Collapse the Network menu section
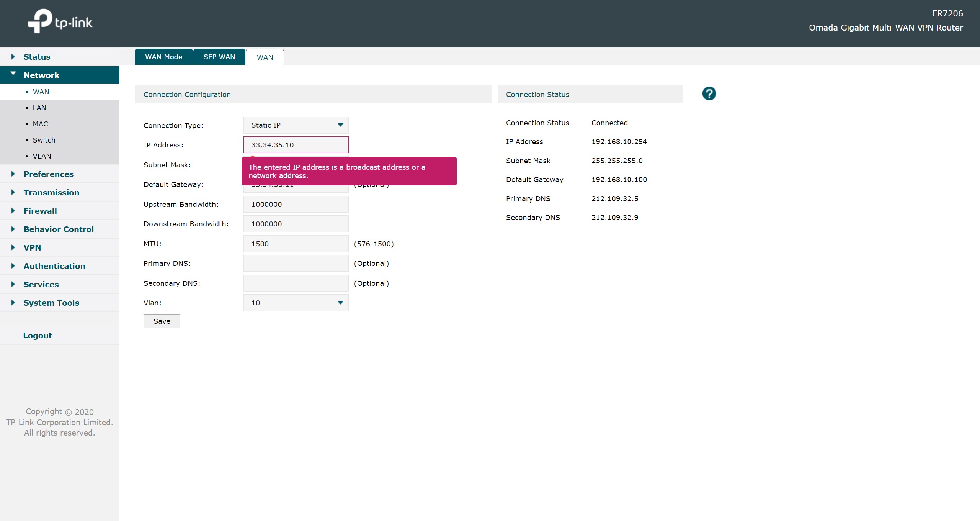 (41, 75)
